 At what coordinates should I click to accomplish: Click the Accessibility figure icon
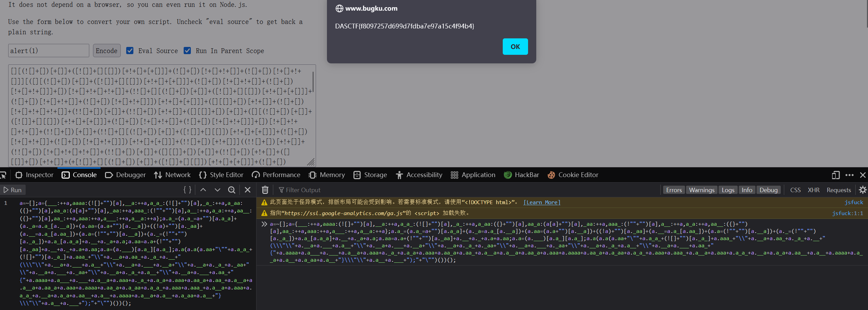point(399,175)
